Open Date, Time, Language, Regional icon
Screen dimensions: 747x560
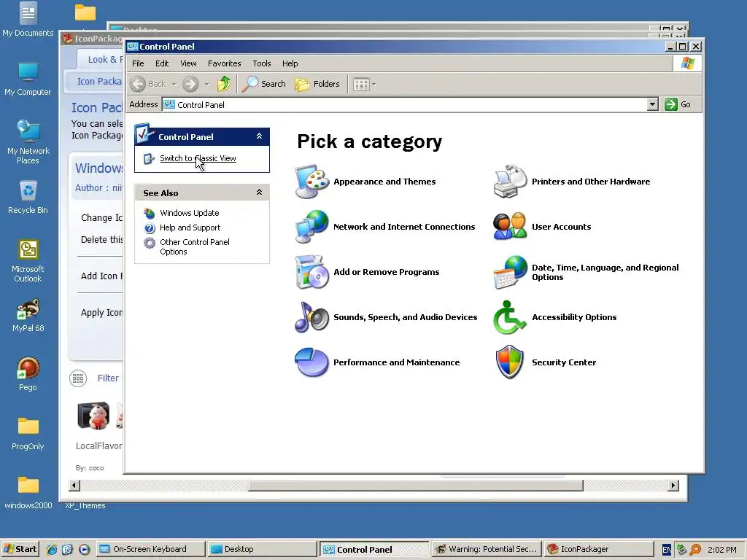tap(510, 272)
